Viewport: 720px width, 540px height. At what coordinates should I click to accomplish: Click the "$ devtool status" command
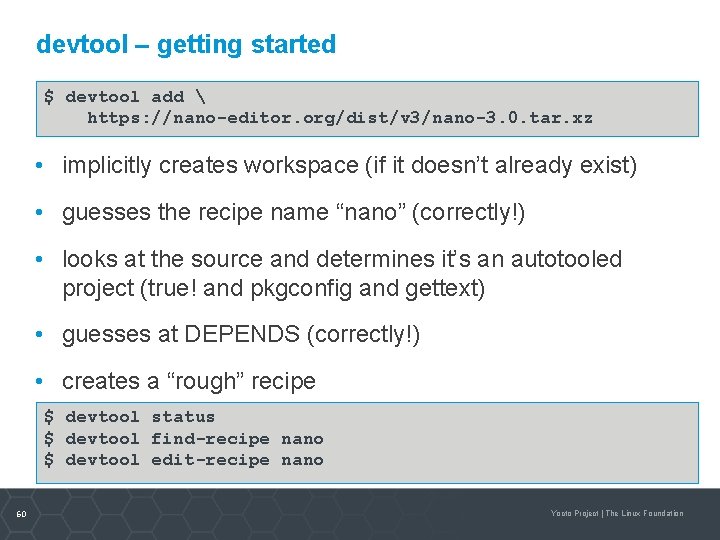[129, 417]
